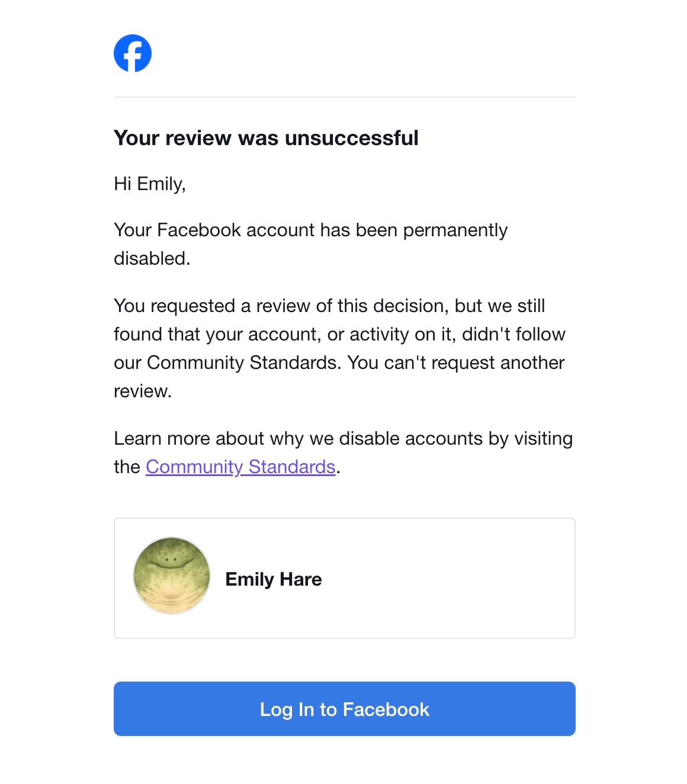Click 'disable accounts by visiting' text
Image resolution: width=687 pixels, height=784 pixels.
coord(455,439)
